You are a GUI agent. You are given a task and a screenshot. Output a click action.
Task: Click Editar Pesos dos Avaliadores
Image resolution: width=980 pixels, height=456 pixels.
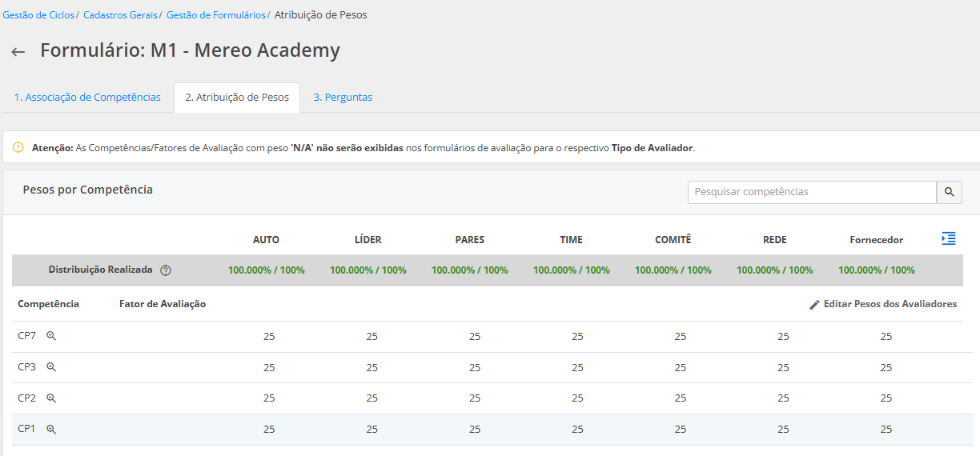[x=890, y=304]
